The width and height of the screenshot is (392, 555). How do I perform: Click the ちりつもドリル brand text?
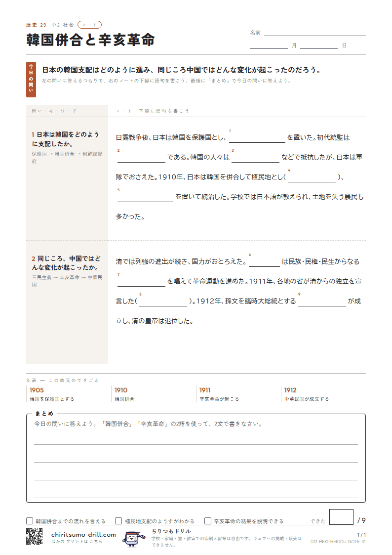pyautogui.click(x=171, y=531)
